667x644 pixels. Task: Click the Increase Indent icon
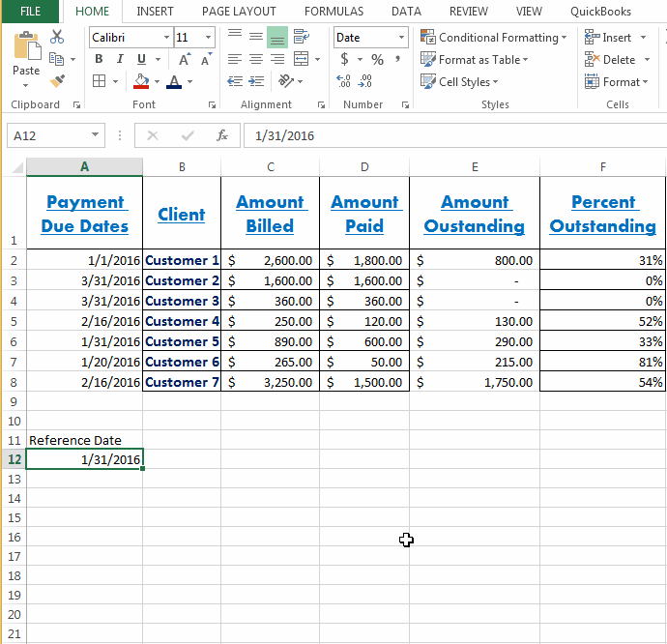coord(277,59)
